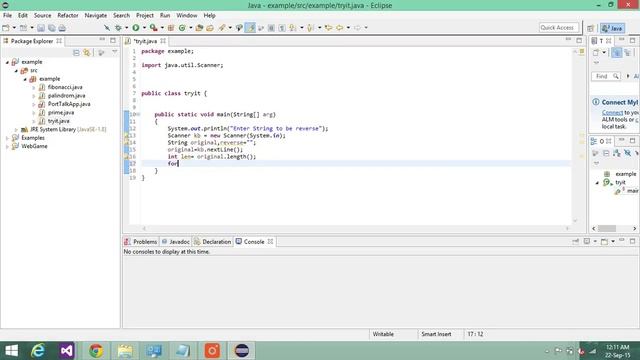
Task: Click the Open Type icon
Action: pyautogui.click(x=199, y=28)
